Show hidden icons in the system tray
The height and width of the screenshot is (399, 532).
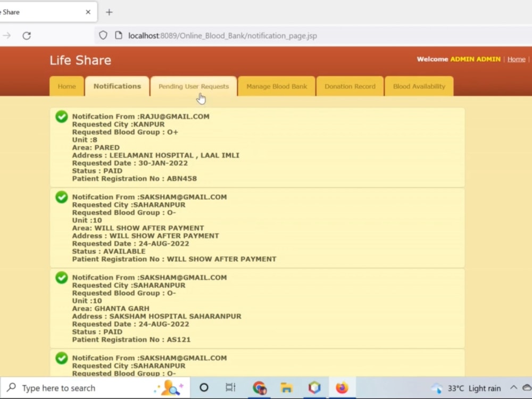coord(513,388)
